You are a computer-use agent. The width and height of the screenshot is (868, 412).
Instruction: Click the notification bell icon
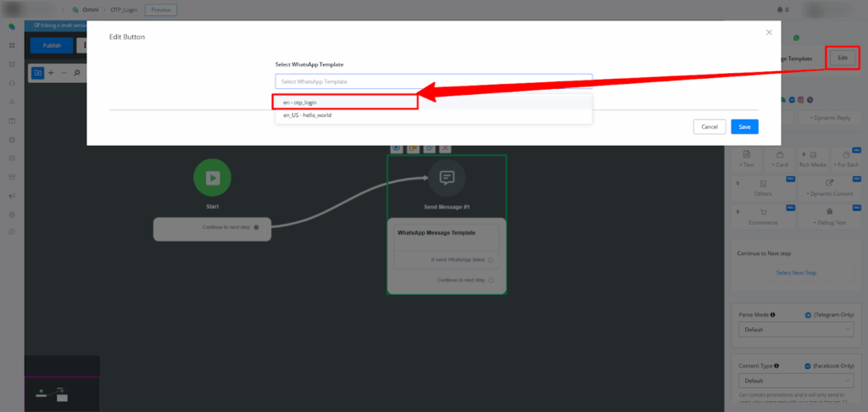(780, 10)
